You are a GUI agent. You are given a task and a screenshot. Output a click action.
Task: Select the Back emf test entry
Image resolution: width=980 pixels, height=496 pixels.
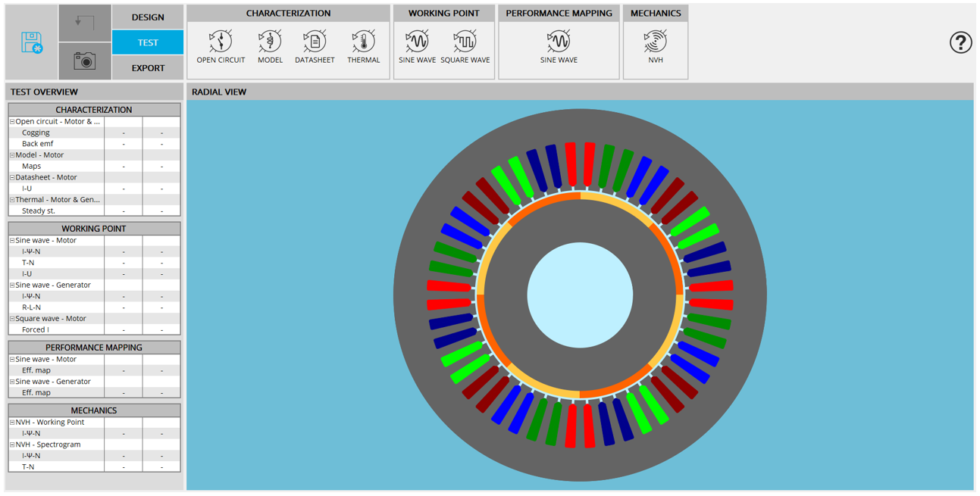38,144
